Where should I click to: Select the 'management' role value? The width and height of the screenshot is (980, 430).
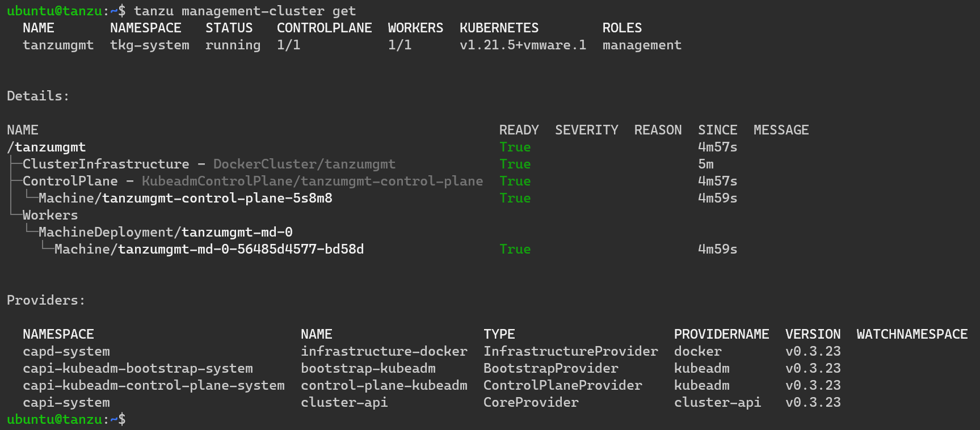[x=642, y=45]
